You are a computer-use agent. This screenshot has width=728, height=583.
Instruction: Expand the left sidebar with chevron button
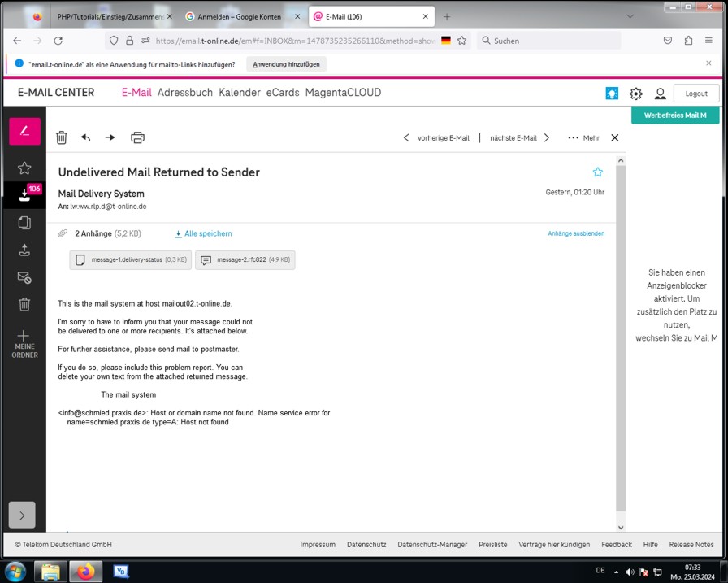pos(22,515)
